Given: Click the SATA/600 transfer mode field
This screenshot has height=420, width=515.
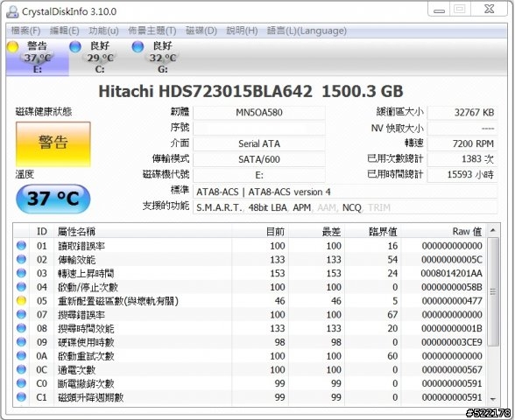Looking at the screenshot, I should [x=259, y=159].
